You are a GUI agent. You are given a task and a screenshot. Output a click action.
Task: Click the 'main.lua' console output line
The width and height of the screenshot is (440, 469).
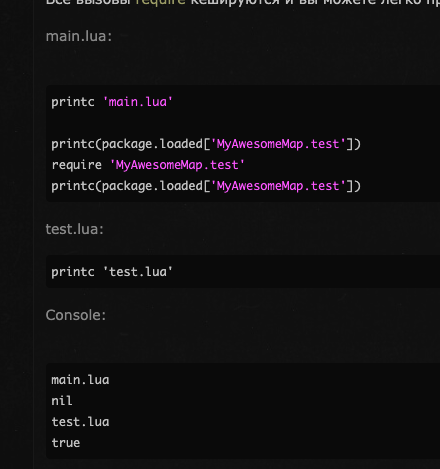pyautogui.click(x=80, y=380)
